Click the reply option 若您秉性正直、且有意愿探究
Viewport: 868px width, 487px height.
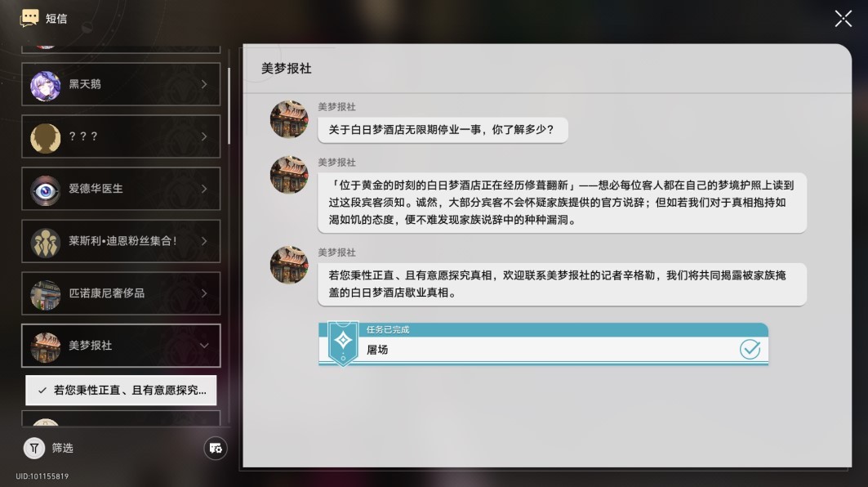[121, 391]
